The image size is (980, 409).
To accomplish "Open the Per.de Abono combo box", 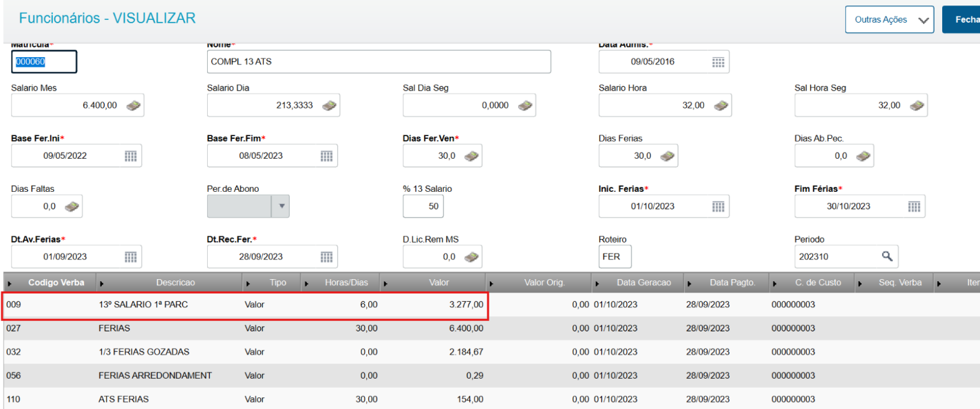I will coord(248,206).
